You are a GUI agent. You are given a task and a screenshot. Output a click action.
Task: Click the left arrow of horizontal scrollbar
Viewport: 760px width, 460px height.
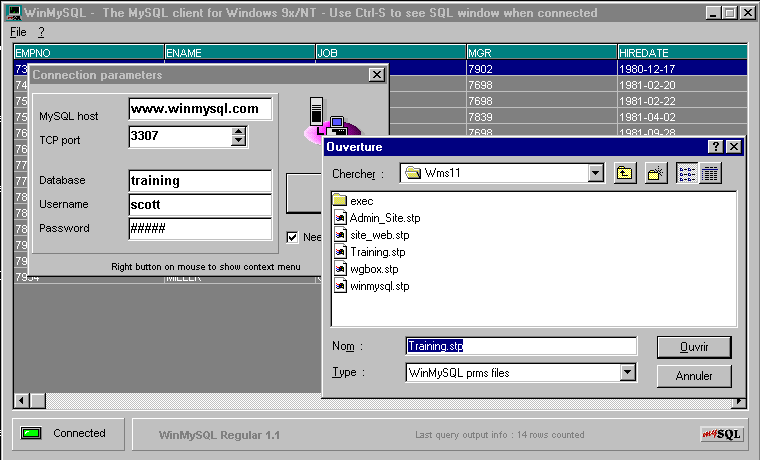pos(22,401)
